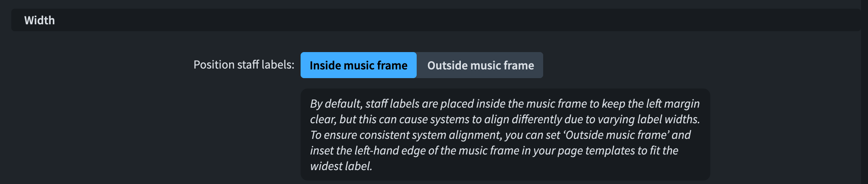Click the grey Outside music frame button
868x184 pixels.
[x=480, y=65]
